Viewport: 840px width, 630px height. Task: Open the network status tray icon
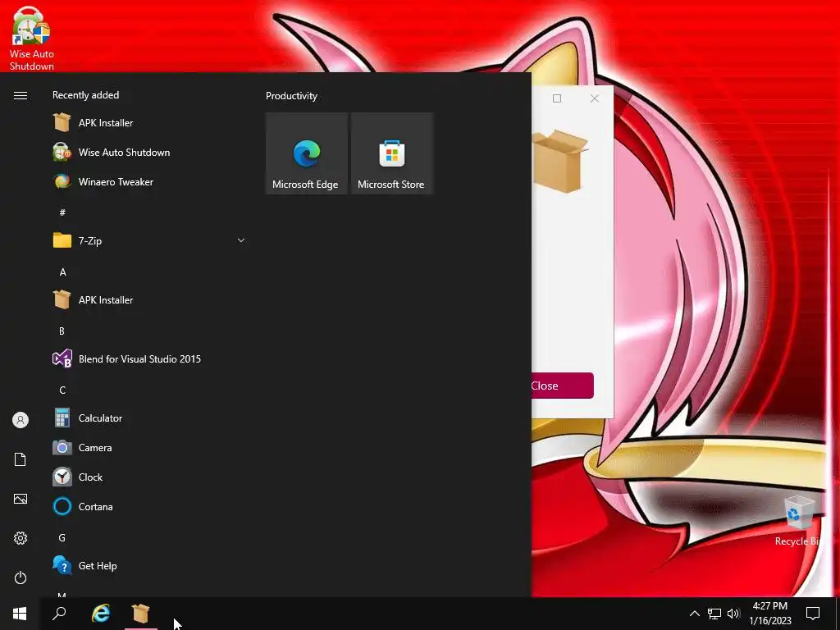pos(714,614)
